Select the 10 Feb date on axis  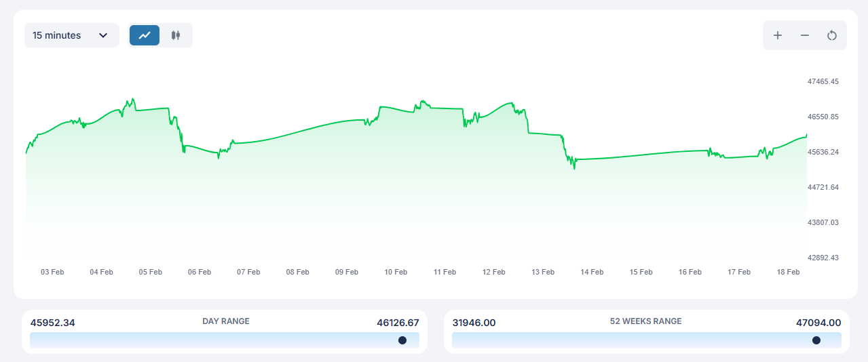[x=396, y=272]
